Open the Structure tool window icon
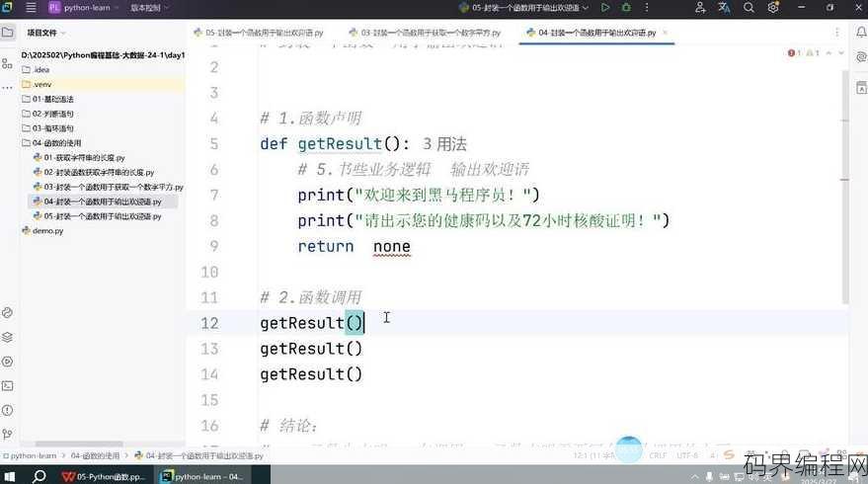868x484 pixels. coord(7,63)
